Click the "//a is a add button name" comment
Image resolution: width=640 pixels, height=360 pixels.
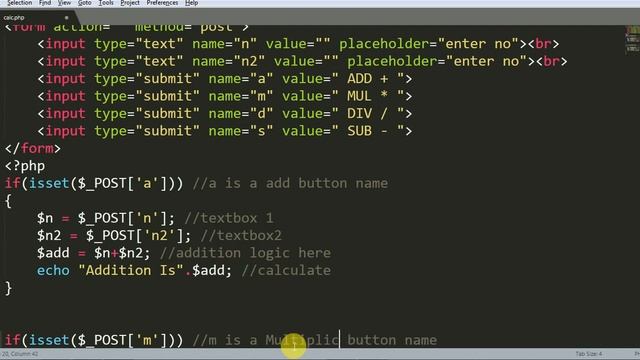pos(290,183)
